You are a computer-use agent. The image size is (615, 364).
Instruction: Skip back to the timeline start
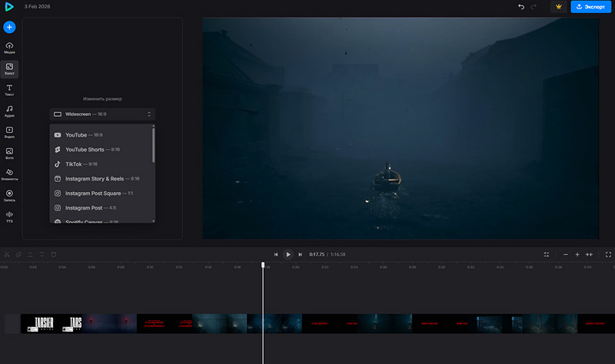(275, 254)
